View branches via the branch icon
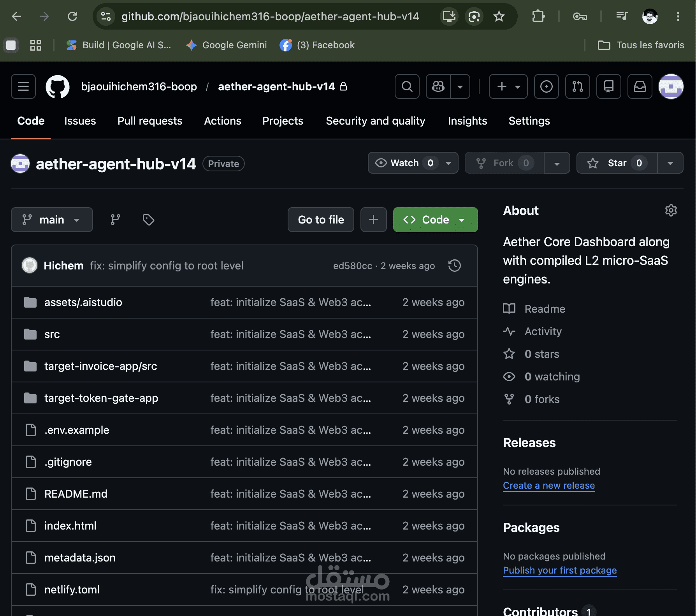Image resolution: width=696 pixels, height=616 pixels. pyautogui.click(x=115, y=220)
